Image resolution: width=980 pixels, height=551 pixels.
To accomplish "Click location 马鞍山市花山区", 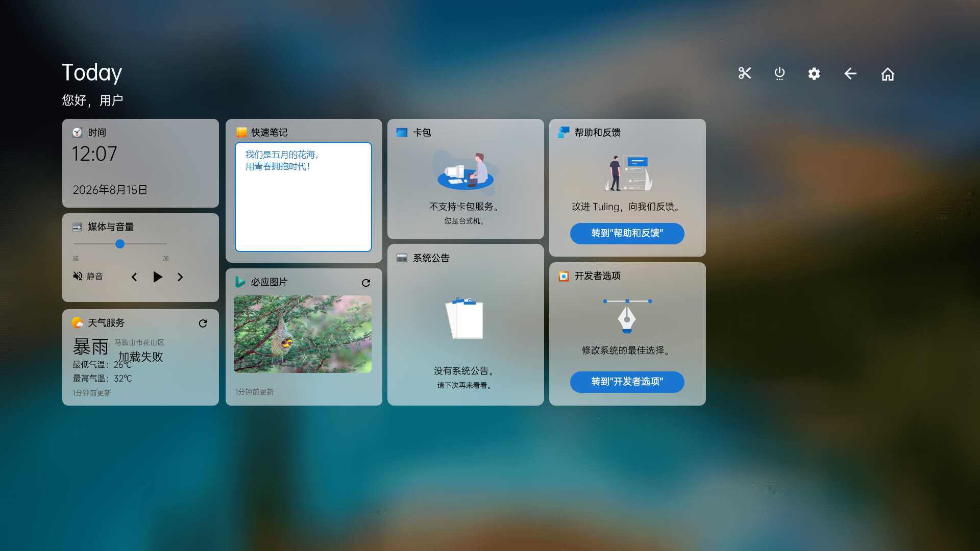I will click(x=139, y=342).
